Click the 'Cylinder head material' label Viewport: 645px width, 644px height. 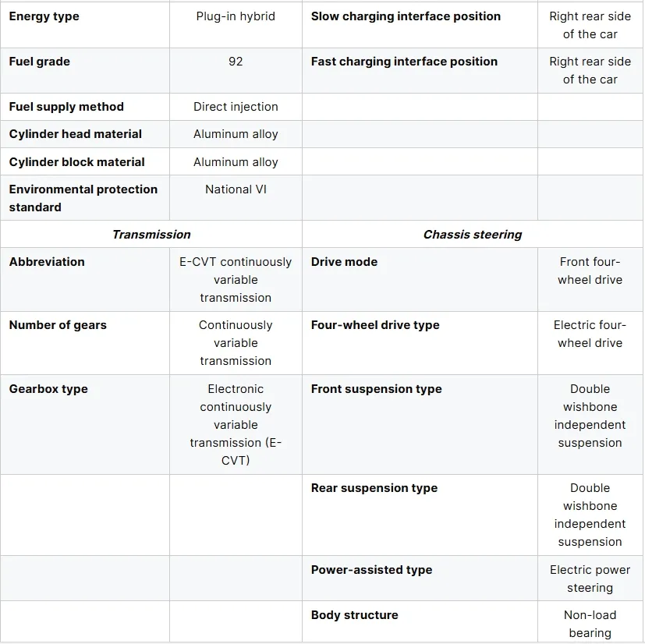(76, 134)
